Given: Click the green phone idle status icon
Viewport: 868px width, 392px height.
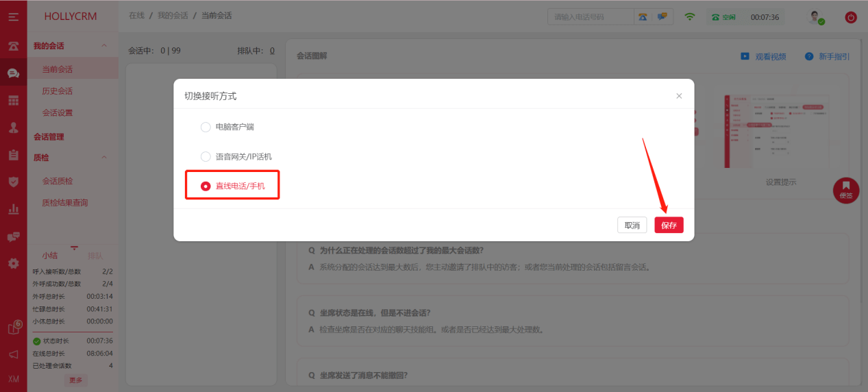Looking at the screenshot, I should tap(715, 17).
